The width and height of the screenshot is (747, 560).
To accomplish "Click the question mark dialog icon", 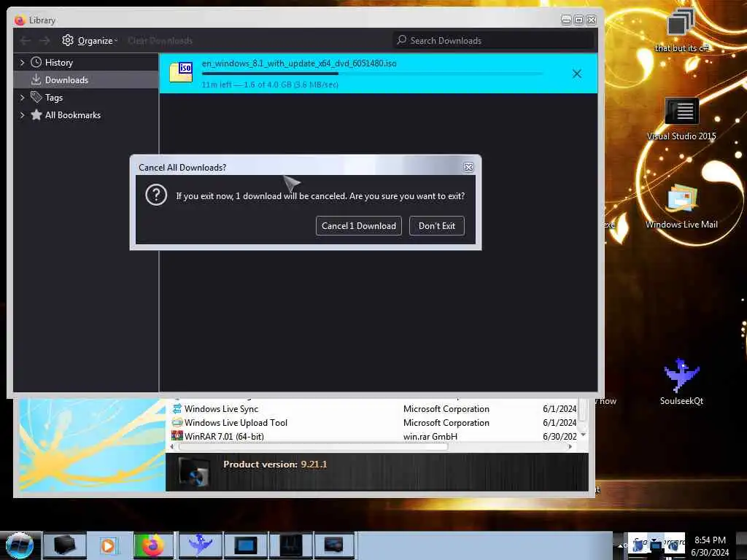I will pyautogui.click(x=156, y=195).
